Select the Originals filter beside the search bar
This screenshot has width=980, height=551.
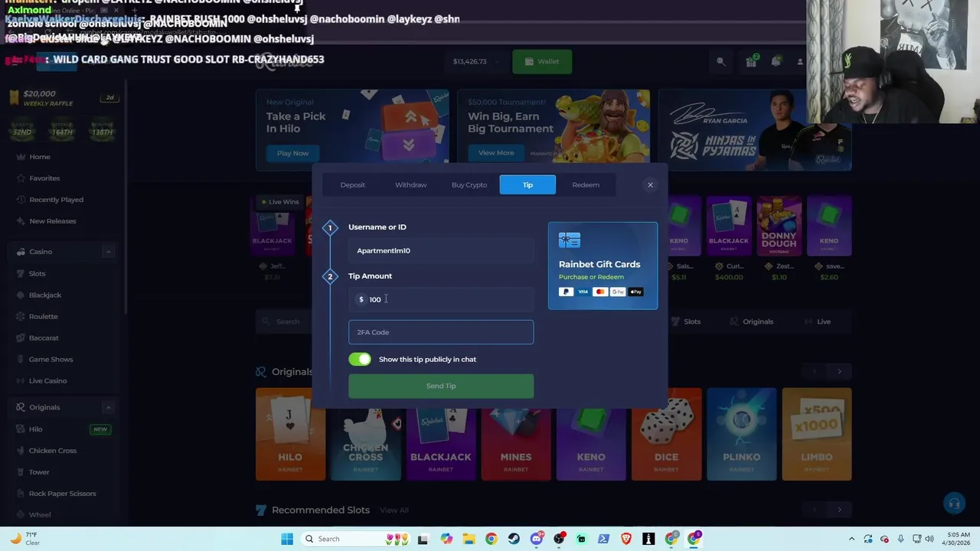[751, 321]
